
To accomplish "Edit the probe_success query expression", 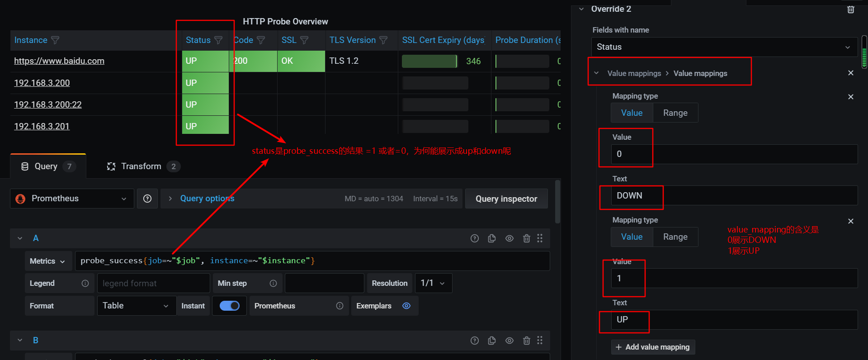I will [x=312, y=261].
